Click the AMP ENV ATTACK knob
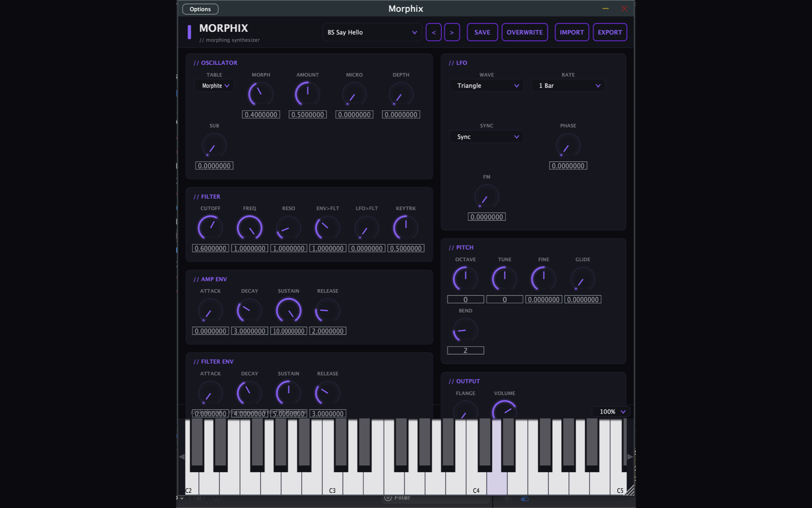Screen dimensions: 812x508 pos(210,310)
